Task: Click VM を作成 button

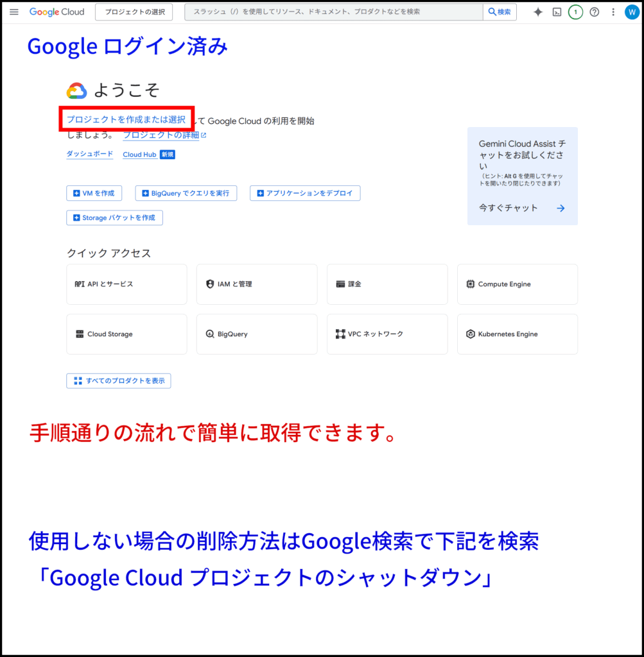Action: [x=94, y=193]
